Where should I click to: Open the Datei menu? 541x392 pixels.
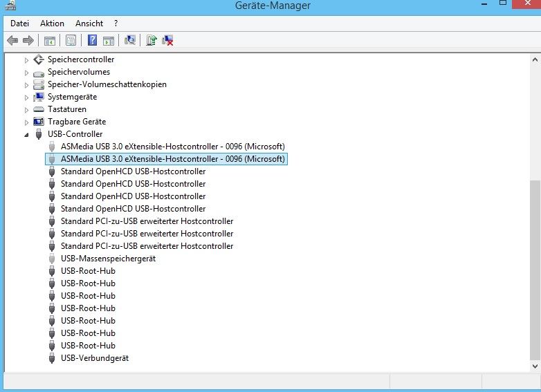(x=19, y=24)
